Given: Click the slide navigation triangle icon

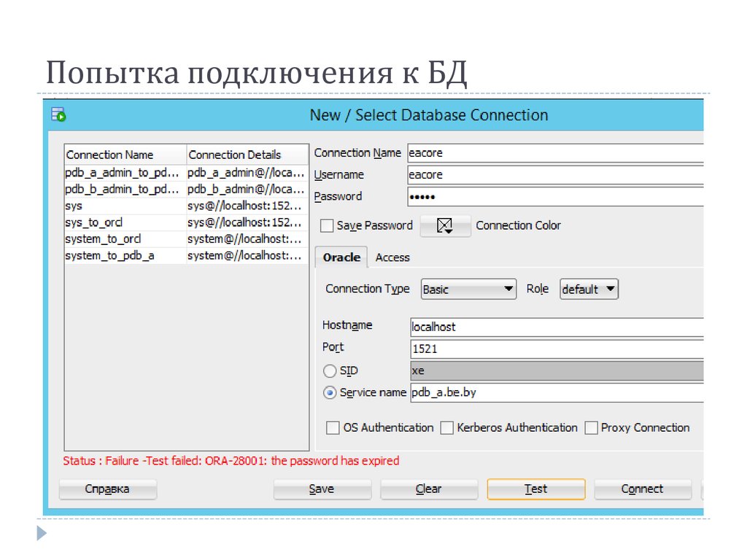Looking at the screenshot, I should point(42,533).
